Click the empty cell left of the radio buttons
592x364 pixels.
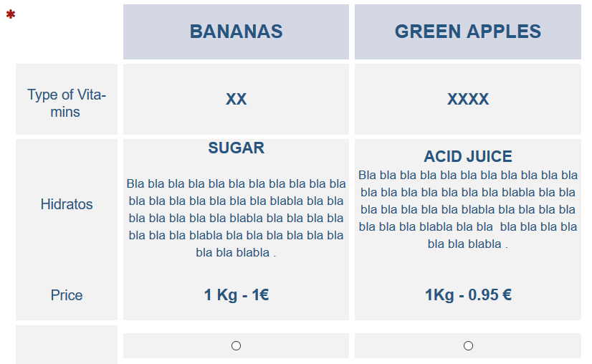click(x=66, y=345)
